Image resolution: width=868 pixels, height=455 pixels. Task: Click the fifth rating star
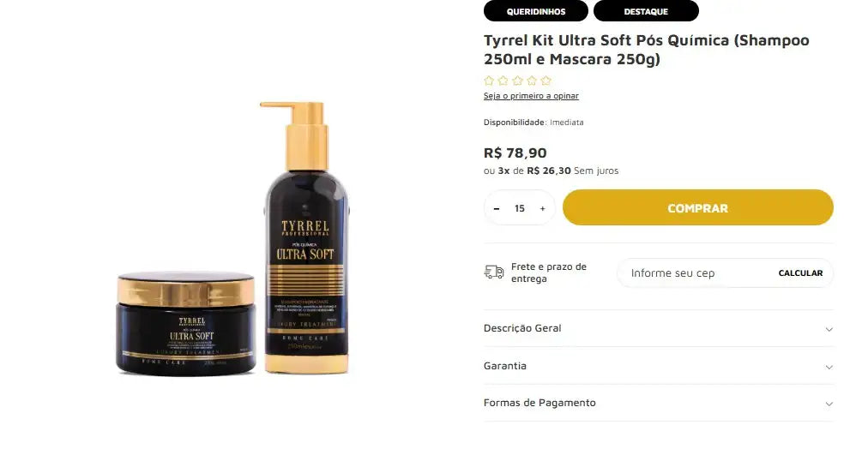click(546, 81)
